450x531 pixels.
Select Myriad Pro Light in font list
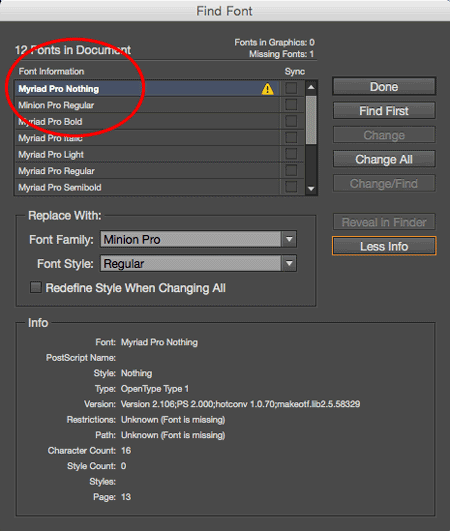(x=147, y=154)
